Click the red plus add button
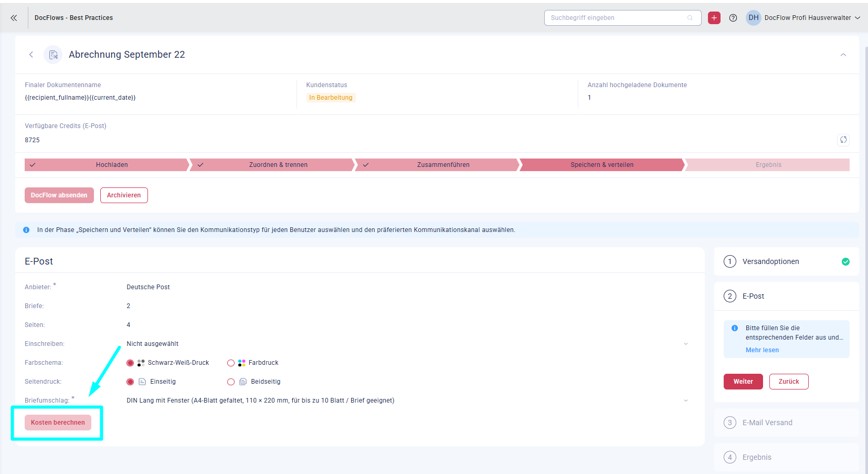This screenshot has height=474, width=868. 714,18
